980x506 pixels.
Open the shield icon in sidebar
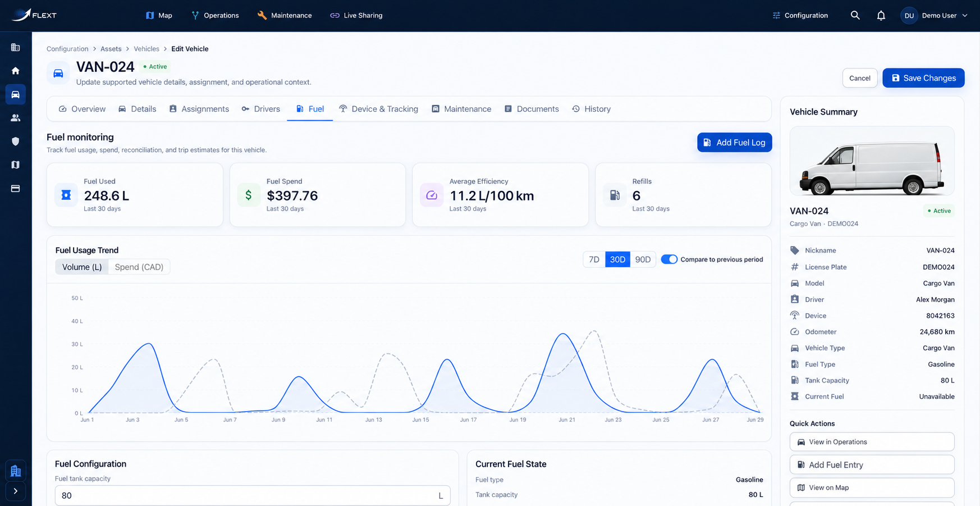click(16, 142)
